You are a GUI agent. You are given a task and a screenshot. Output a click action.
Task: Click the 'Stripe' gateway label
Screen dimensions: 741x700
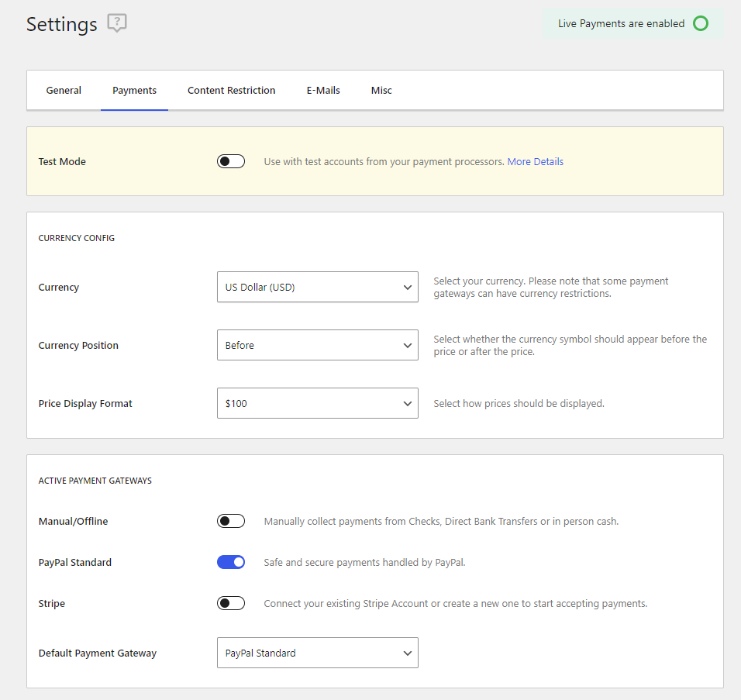click(x=51, y=604)
